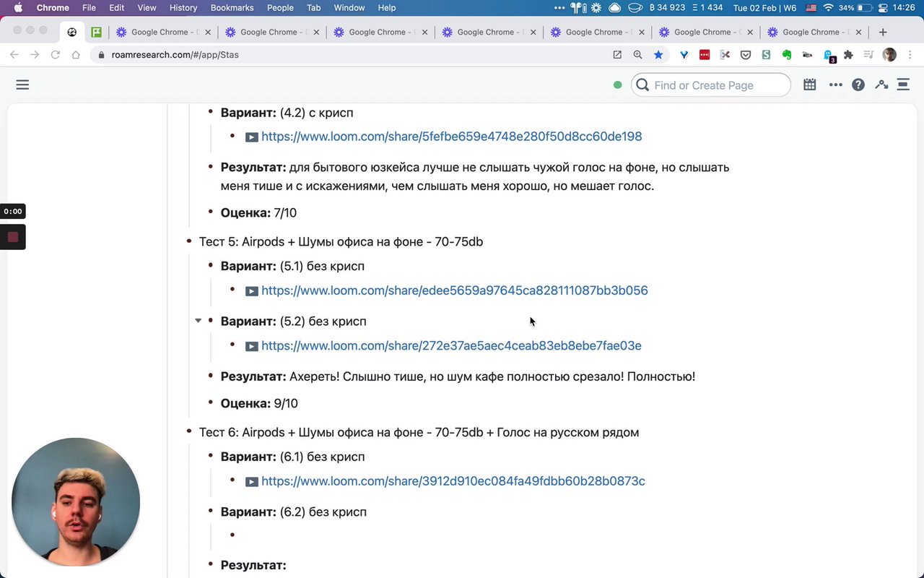Viewport: 924px width, 578px height.
Task: Open loom link ending edee5659a97645ca828111087bb3b056
Action: point(455,290)
